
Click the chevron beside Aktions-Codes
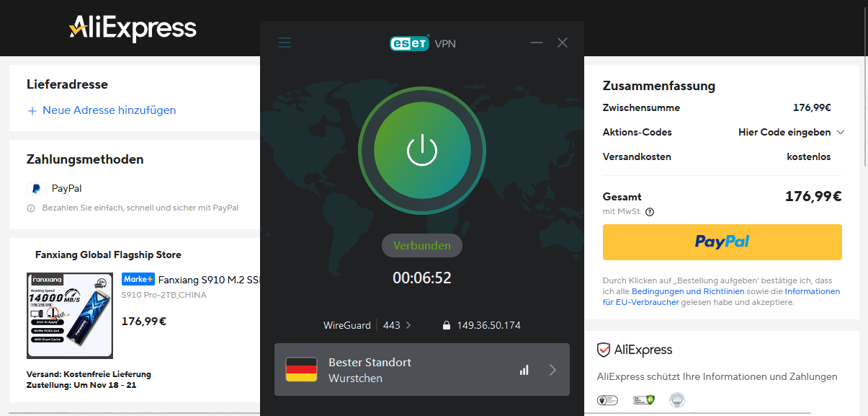pyautogui.click(x=839, y=133)
